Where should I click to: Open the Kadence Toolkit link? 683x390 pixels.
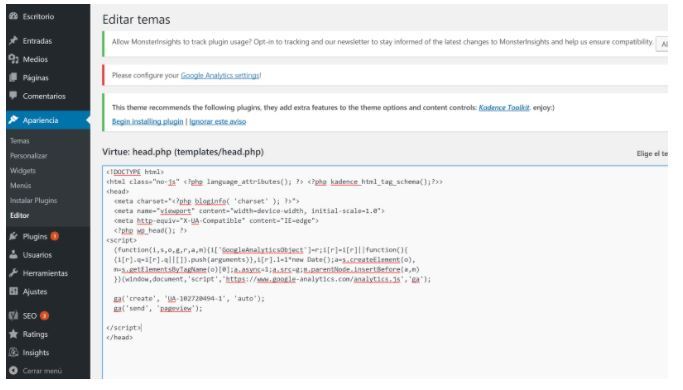point(504,108)
